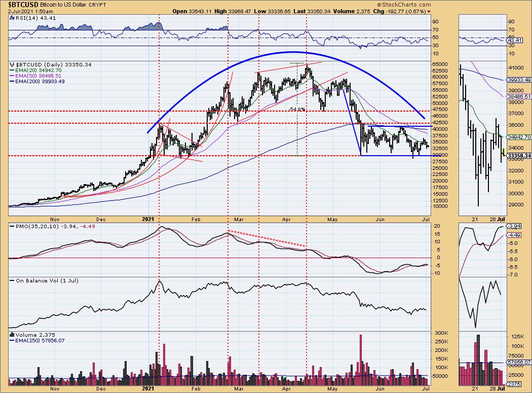Click the OHLC bar icon beside $BTCUSD (Daily)
Viewport: 532px width, 393px height.
pyautogui.click(x=12, y=64)
